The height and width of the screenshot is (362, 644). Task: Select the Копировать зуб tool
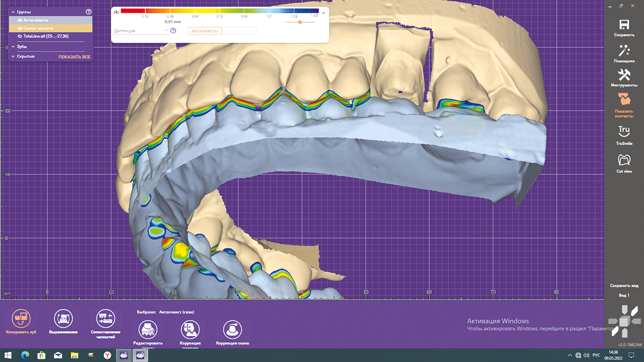click(x=21, y=318)
